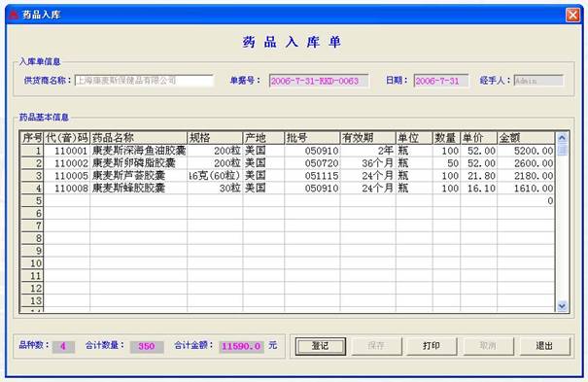Click the 批号 column header
The height and width of the screenshot is (382, 588).
[x=312, y=138]
